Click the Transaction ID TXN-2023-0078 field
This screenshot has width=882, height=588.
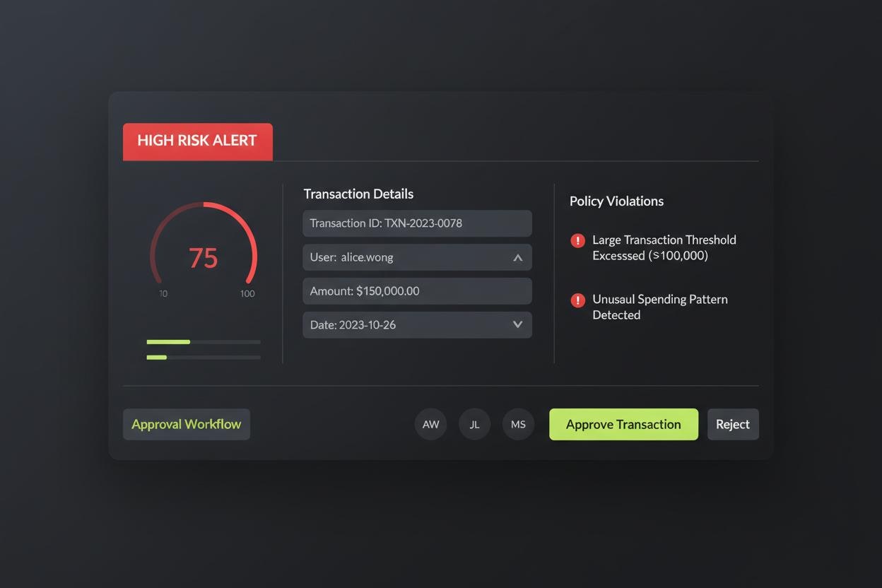(417, 223)
